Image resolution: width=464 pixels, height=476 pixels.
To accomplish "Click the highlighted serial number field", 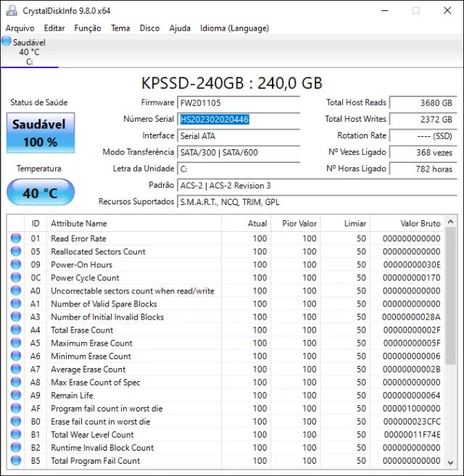I will click(x=239, y=120).
